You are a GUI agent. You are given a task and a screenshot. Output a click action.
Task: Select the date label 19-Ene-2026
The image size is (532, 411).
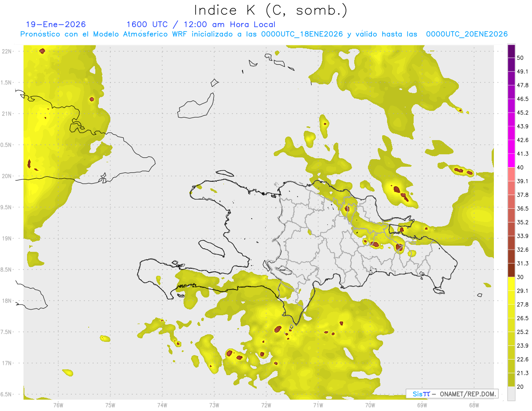click(x=56, y=24)
